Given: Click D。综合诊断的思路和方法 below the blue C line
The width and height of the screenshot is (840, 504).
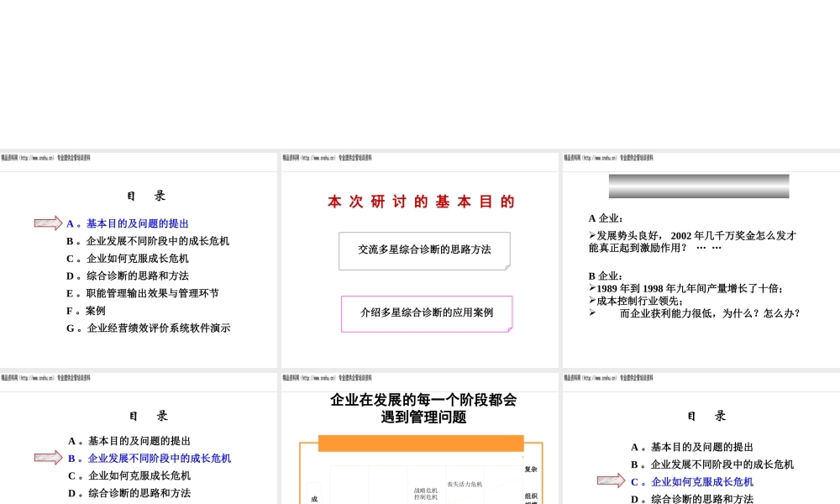Looking at the screenshot, I should click(x=692, y=499).
